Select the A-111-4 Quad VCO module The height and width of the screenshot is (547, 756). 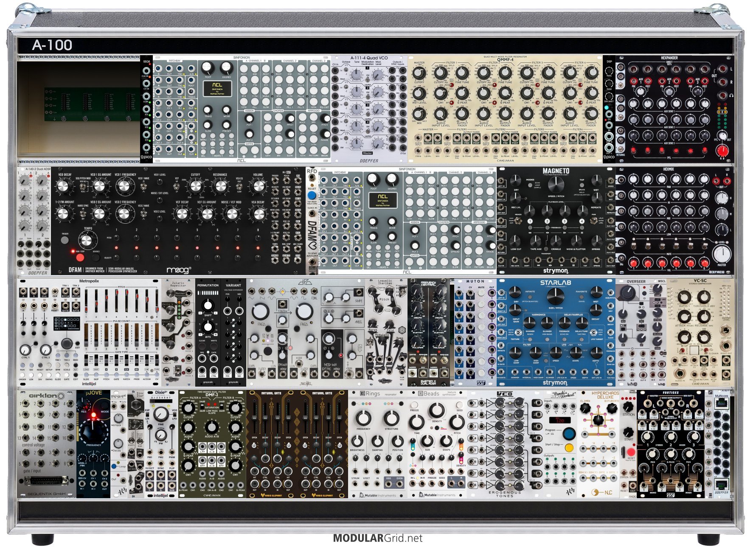[369, 109]
